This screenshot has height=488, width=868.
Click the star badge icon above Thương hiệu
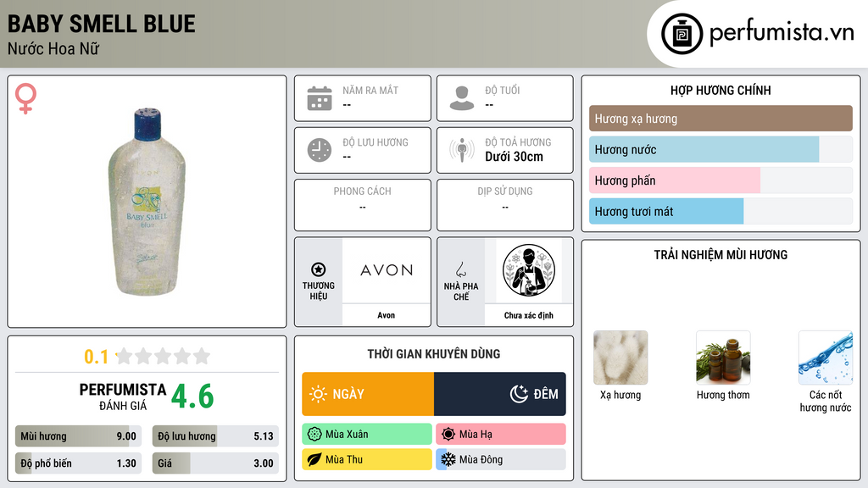tap(319, 269)
